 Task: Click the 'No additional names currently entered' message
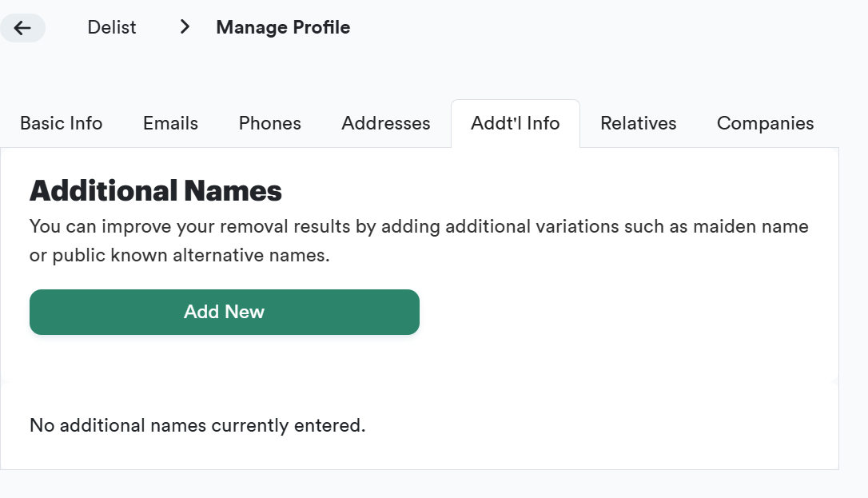pos(197,425)
